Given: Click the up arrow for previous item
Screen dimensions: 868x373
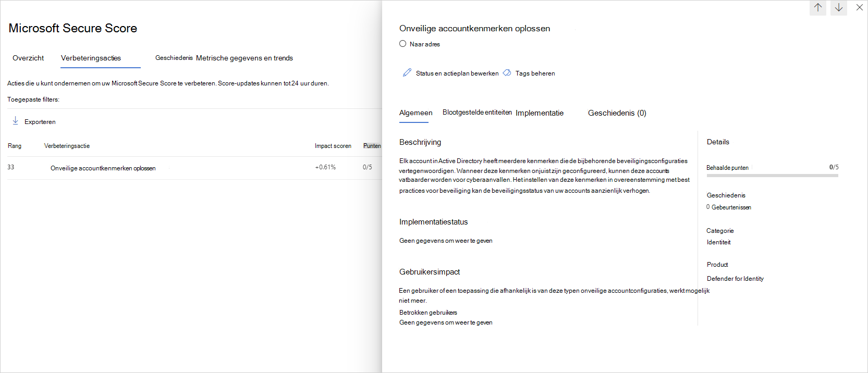Looking at the screenshot, I should (x=818, y=8).
